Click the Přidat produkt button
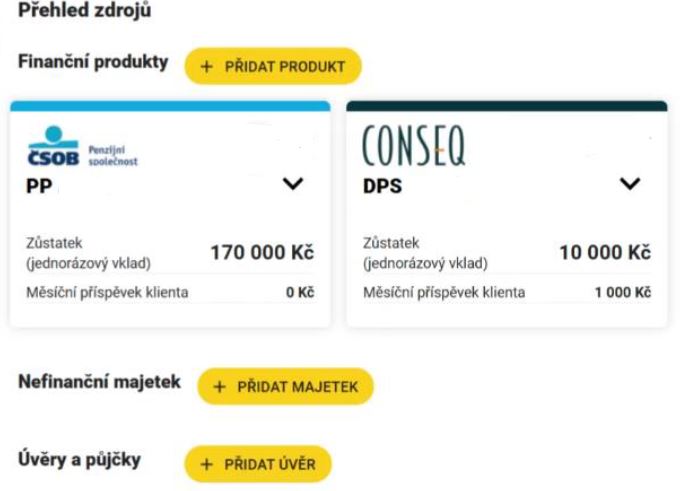 click(x=273, y=66)
